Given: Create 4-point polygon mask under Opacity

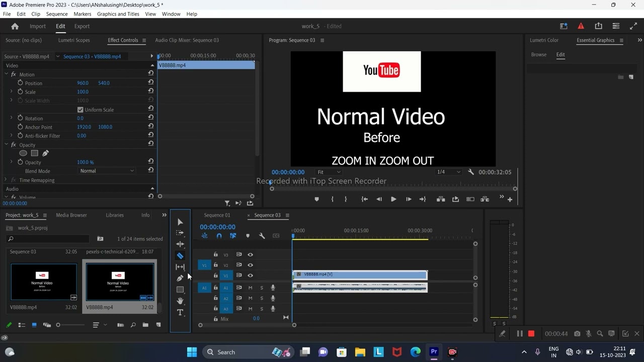Looking at the screenshot, I should click(34, 153).
